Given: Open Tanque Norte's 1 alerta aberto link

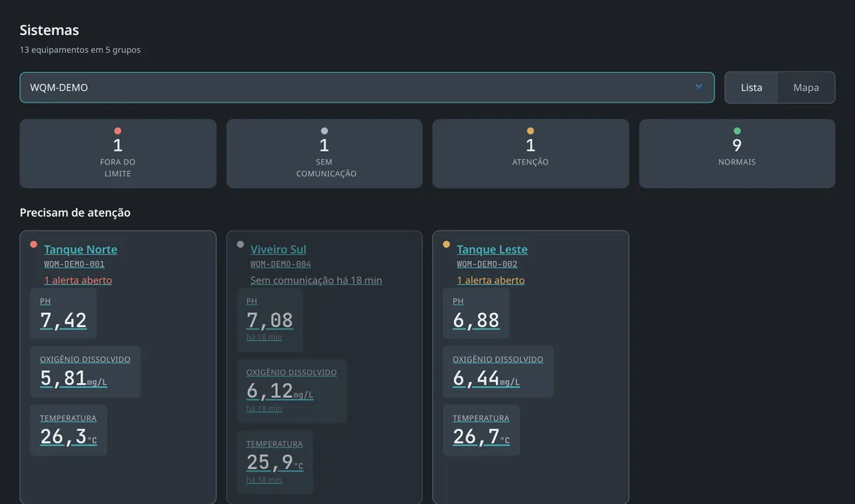Looking at the screenshot, I should pyautogui.click(x=78, y=280).
